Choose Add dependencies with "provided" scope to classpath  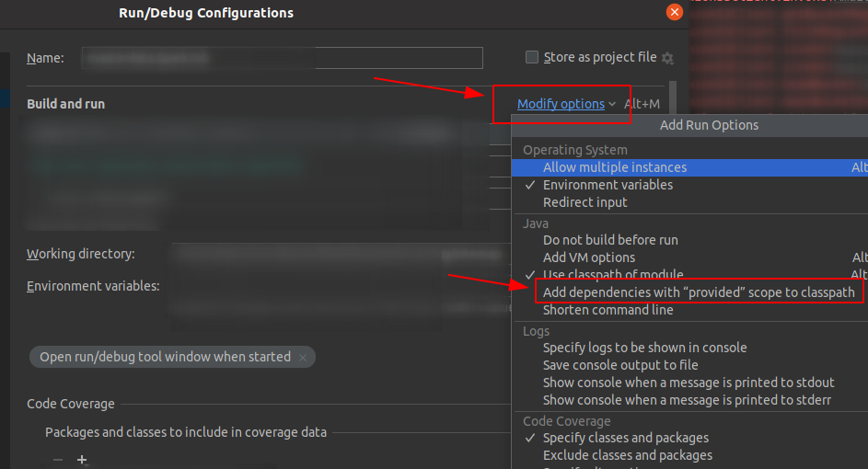[x=699, y=292]
